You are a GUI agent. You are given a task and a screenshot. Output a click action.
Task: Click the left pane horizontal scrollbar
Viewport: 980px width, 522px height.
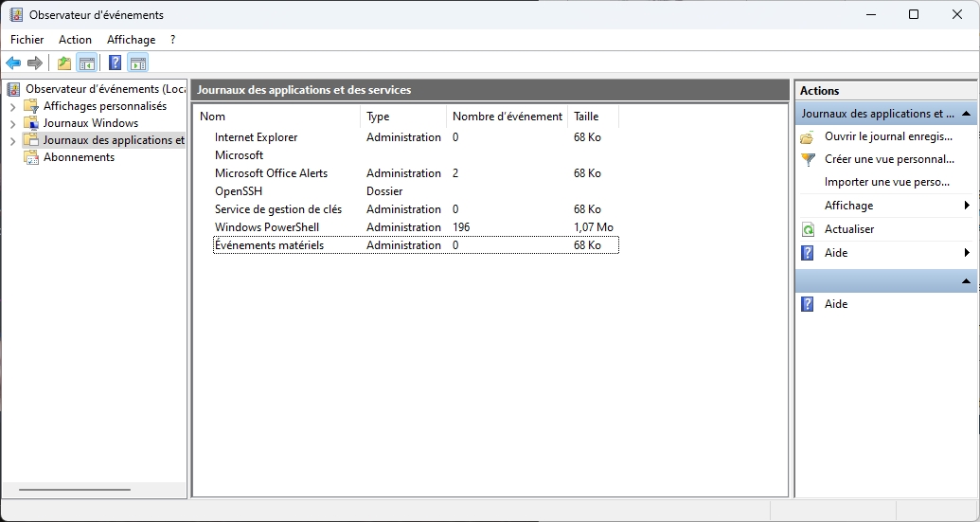74,490
